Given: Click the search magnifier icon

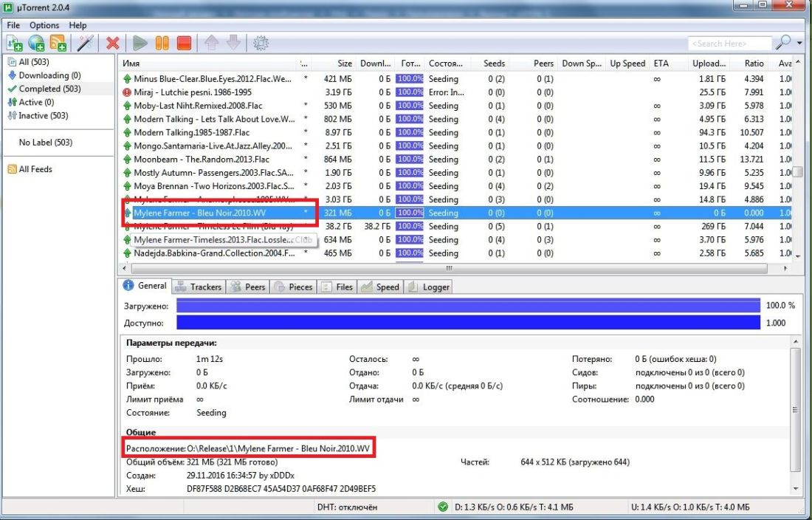Looking at the screenshot, I should (783, 43).
